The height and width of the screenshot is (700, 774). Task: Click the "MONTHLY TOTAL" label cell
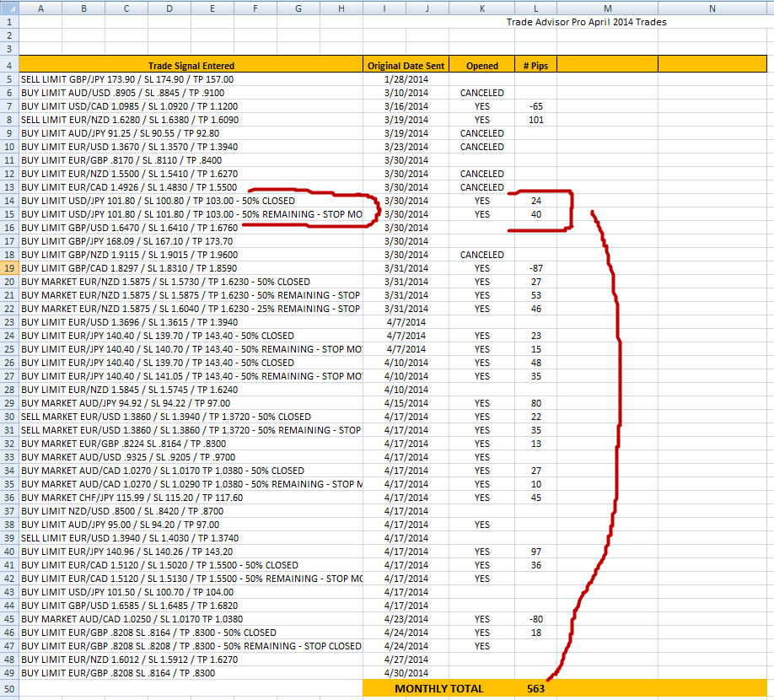(438, 689)
